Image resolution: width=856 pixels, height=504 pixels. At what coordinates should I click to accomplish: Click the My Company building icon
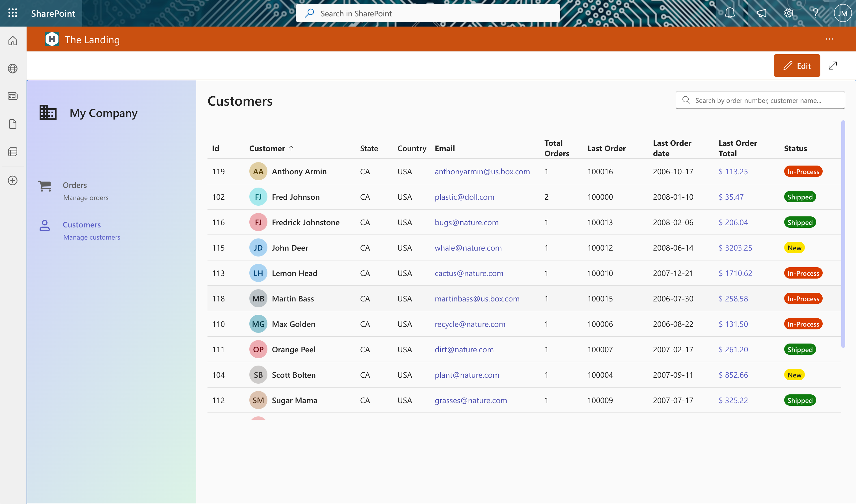tap(48, 112)
